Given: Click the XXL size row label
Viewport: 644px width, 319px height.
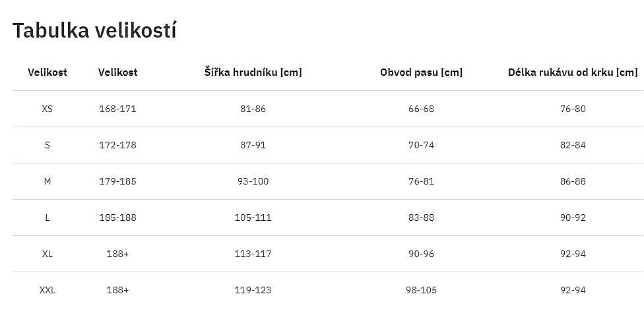Looking at the screenshot, I should click(x=48, y=290).
